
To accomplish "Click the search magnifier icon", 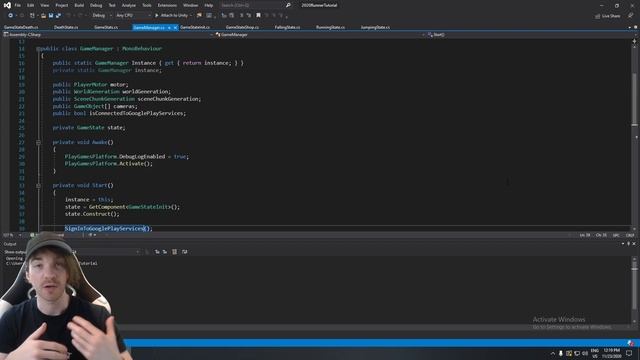I will (x=288, y=5).
